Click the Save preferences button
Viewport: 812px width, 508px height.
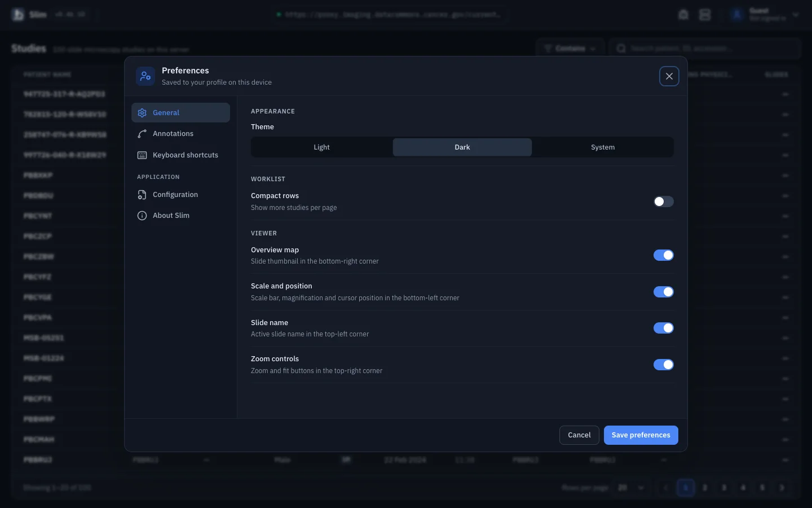point(641,435)
